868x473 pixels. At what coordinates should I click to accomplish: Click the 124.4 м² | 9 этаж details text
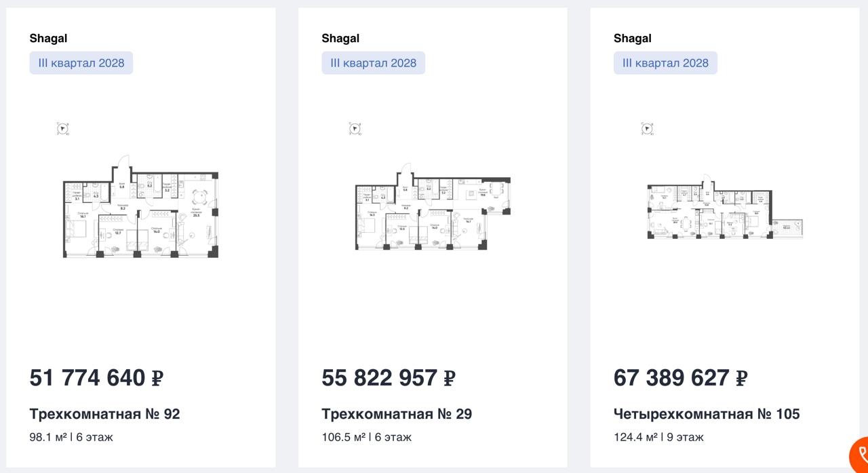(658, 437)
